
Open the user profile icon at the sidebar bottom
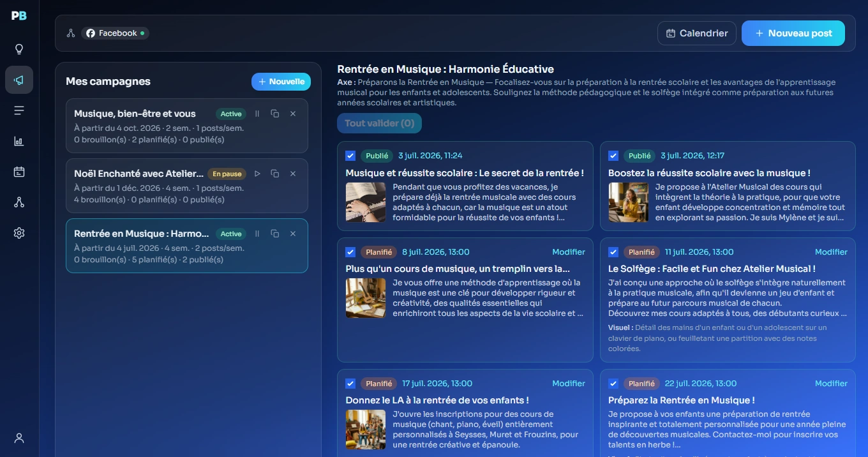[x=19, y=438]
